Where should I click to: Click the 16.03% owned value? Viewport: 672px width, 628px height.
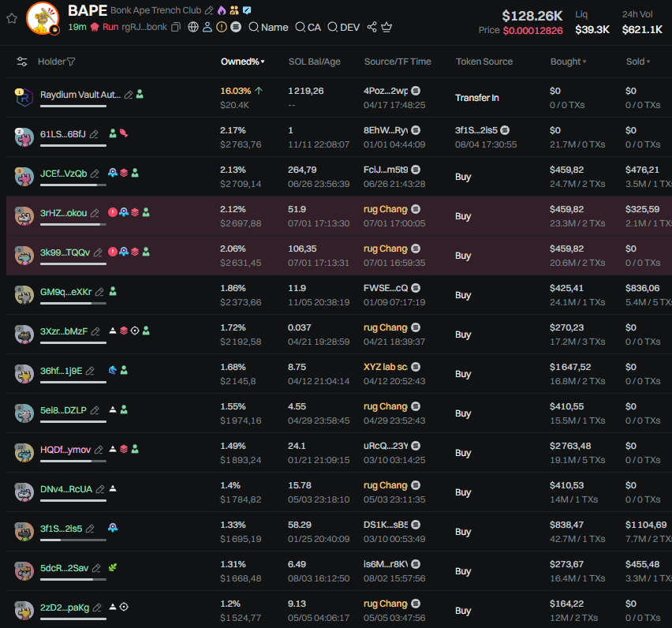coord(236,91)
